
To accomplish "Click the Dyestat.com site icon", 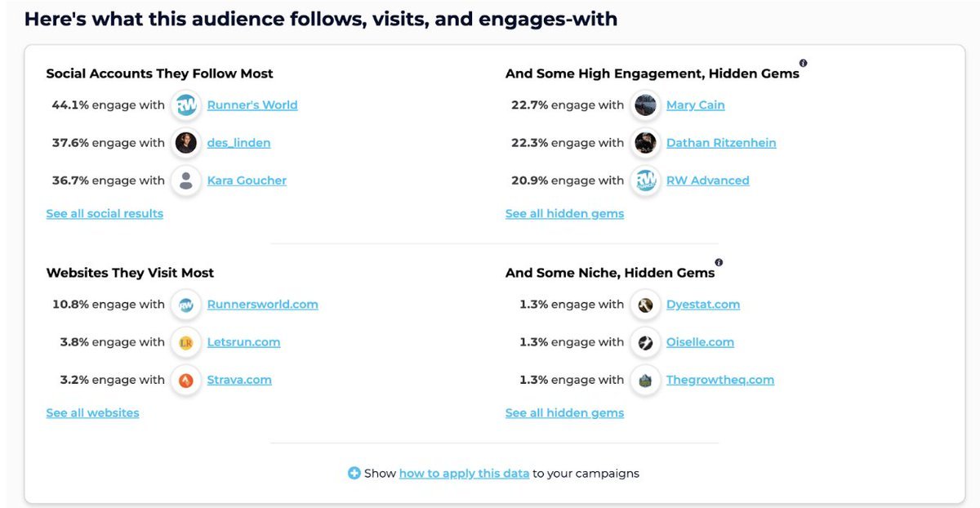I will [645, 305].
